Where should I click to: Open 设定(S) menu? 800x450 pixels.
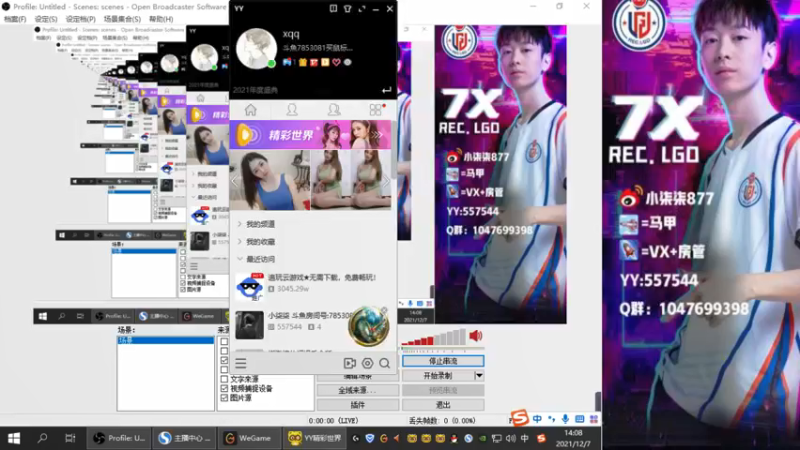[46, 19]
